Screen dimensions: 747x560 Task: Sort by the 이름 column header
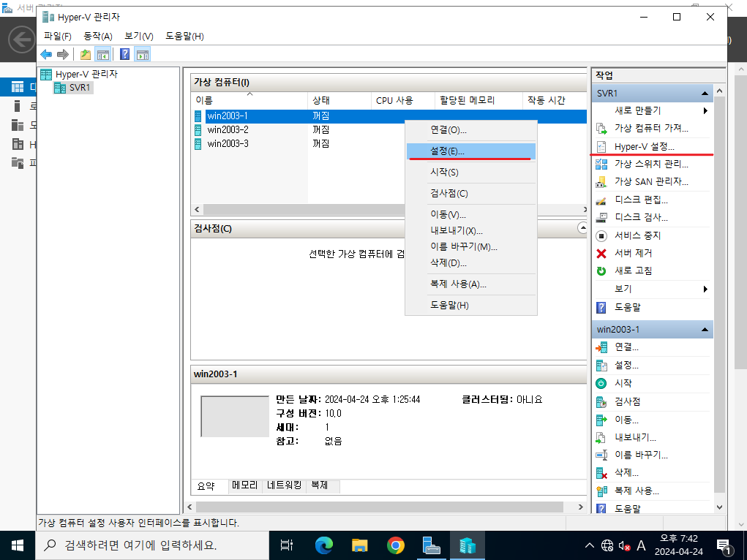pos(249,100)
